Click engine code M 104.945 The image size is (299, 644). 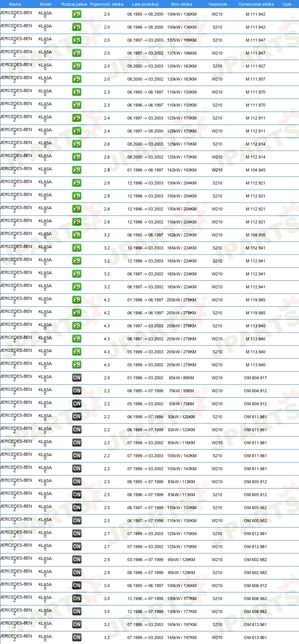tap(255, 170)
